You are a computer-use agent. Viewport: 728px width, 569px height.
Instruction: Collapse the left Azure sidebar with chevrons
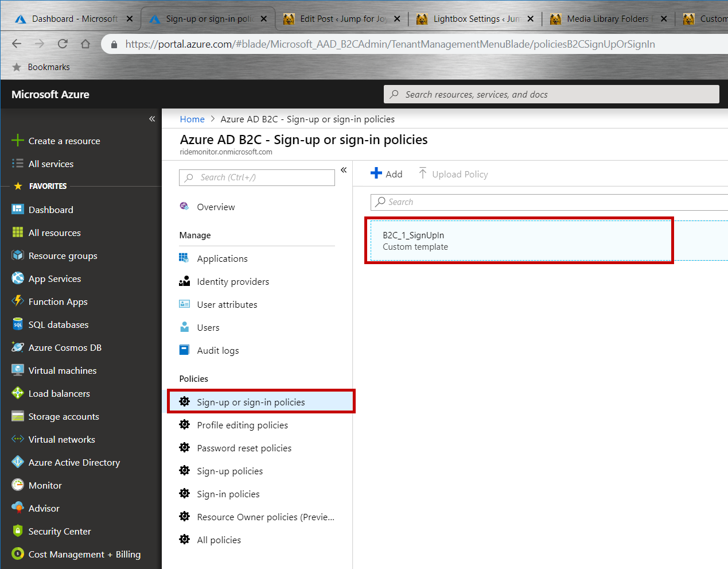pyautogui.click(x=152, y=119)
